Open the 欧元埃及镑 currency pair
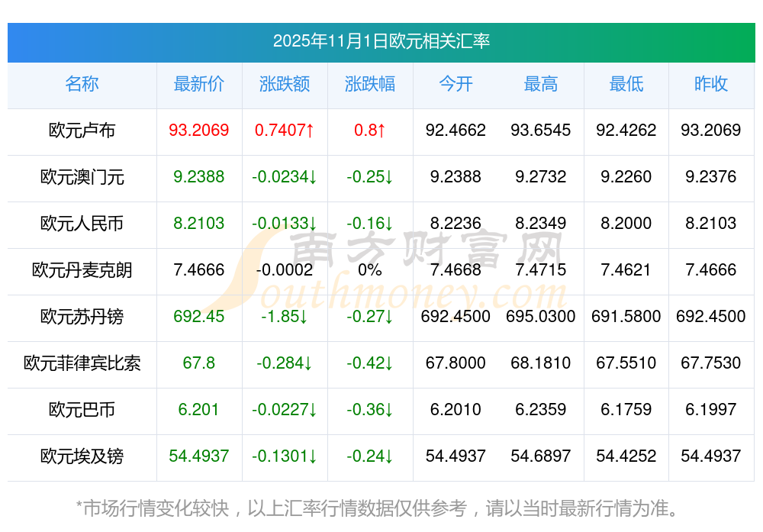 tap(82, 456)
